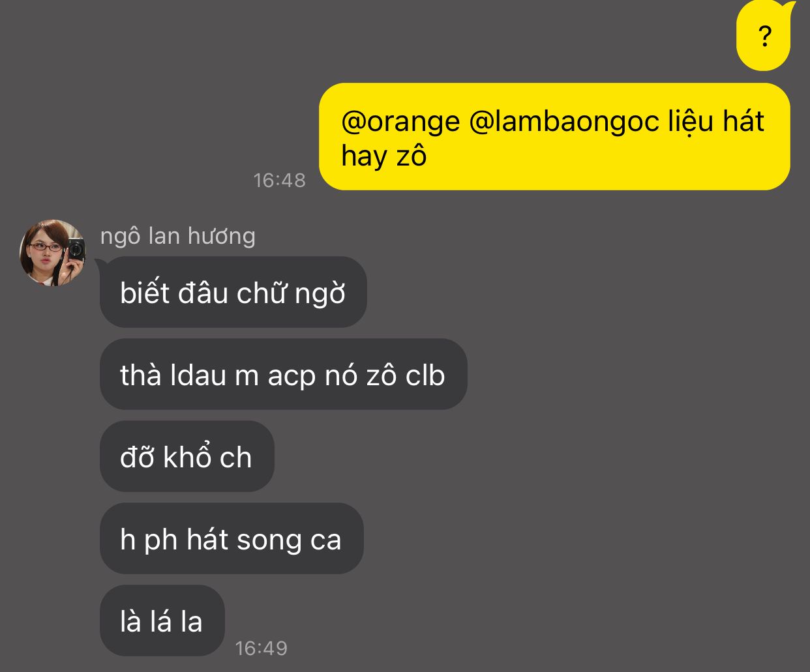
Task: Select the "biết đâu chữ ngờ" message
Action: [x=233, y=293]
